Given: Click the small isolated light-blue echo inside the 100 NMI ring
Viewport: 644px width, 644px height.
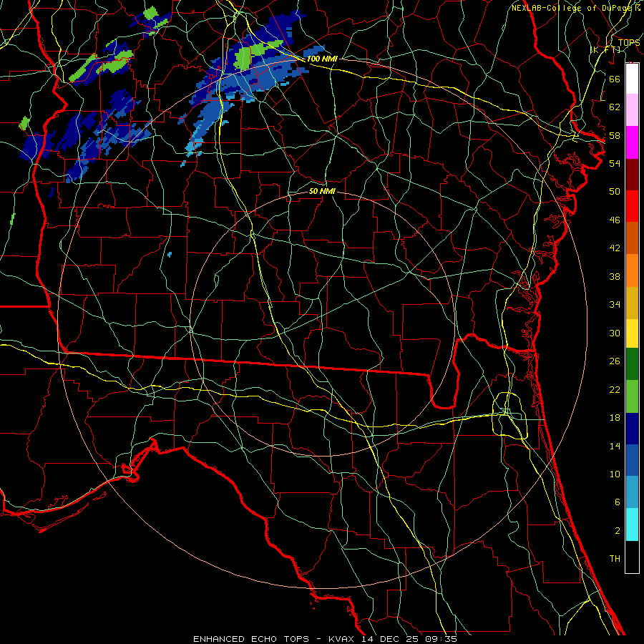Looking at the screenshot, I should click(170, 255).
